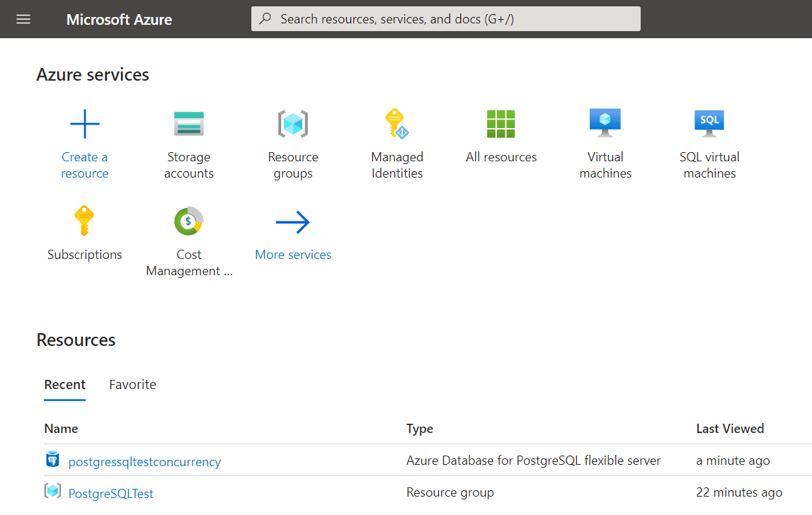Viewport: 812px width, 515px height.
Task: Open All resources green grid icon
Action: [x=501, y=124]
